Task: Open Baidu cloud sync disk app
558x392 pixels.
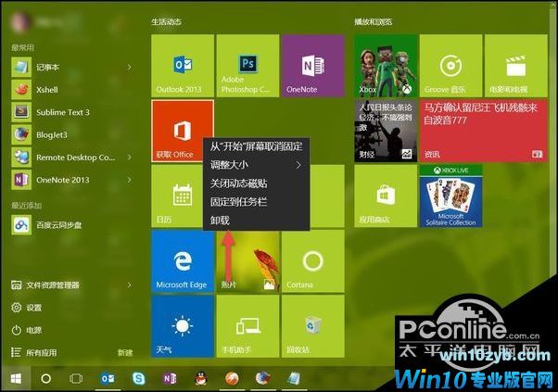Action: pyautogui.click(x=73, y=225)
